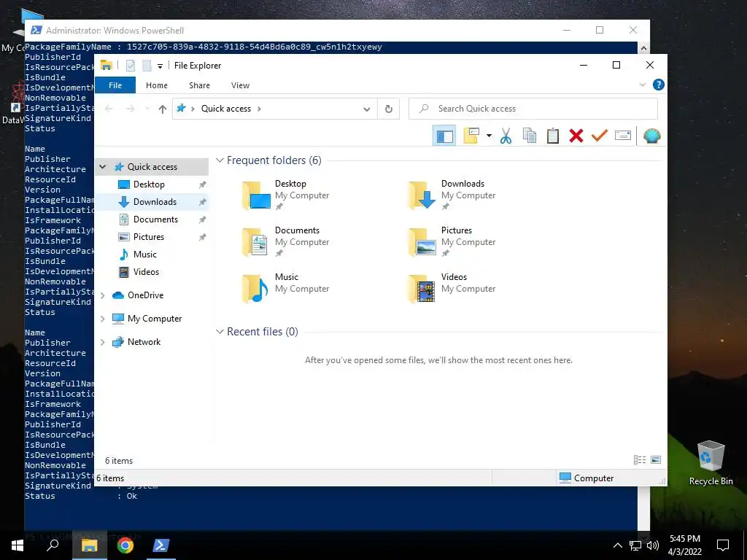Screen dimensions: 747x560
Task: Switch to large icons view in status bar
Action: pyautogui.click(x=656, y=460)
